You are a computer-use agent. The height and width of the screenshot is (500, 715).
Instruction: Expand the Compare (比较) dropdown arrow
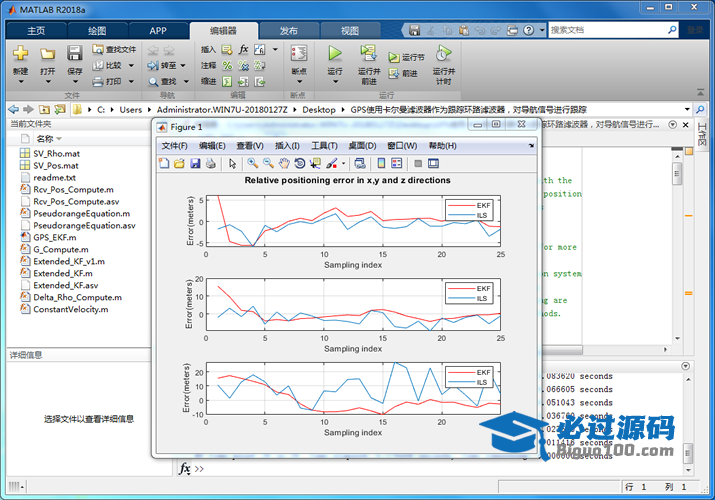[x=131, y=66]
